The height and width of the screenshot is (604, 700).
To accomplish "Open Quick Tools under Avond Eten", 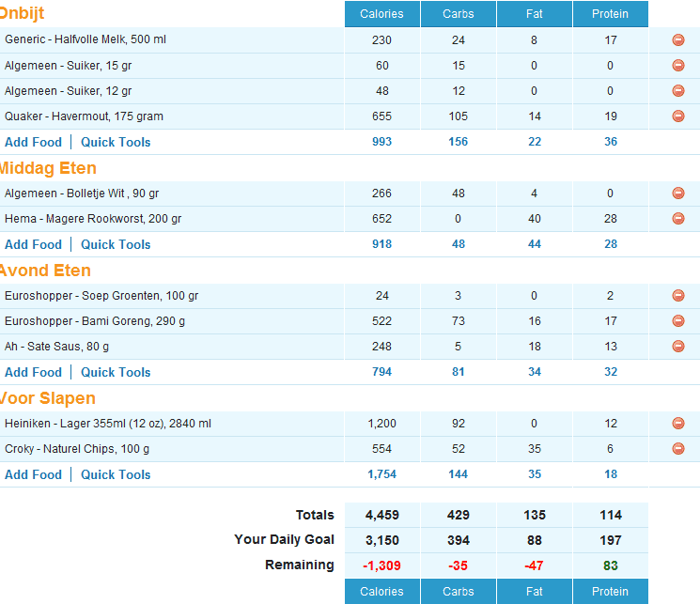I will [x=116, y=373].
